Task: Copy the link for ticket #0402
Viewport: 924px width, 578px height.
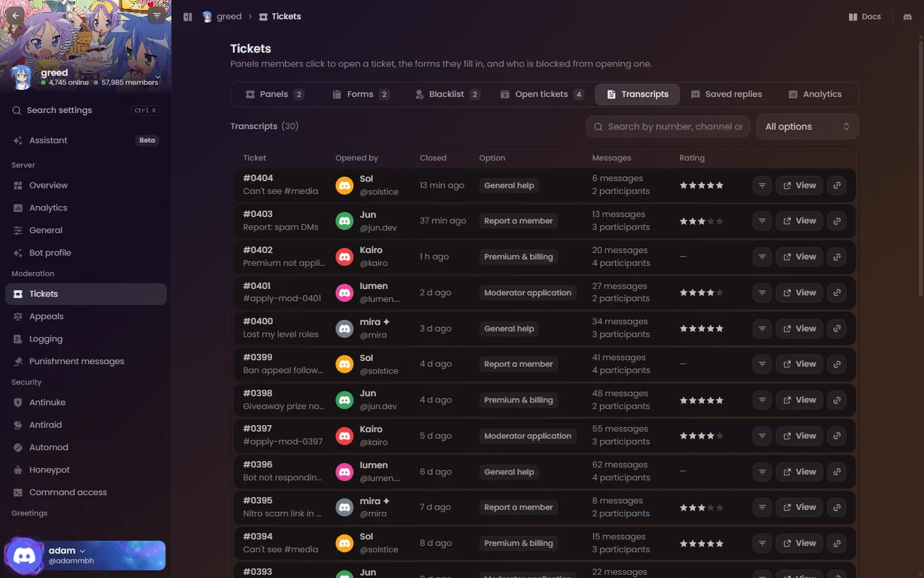Action: 837,257
